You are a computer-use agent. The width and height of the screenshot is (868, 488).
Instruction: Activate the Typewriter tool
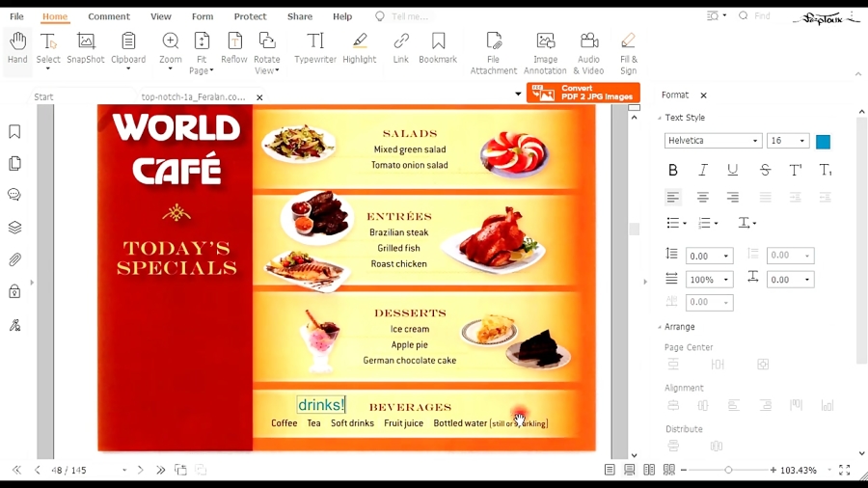(315, 47)
